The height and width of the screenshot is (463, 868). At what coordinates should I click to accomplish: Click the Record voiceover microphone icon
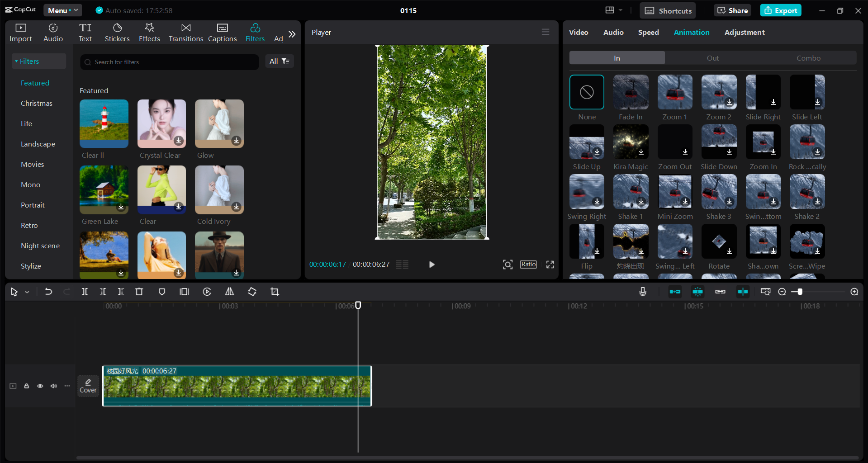tap(642, 292)
